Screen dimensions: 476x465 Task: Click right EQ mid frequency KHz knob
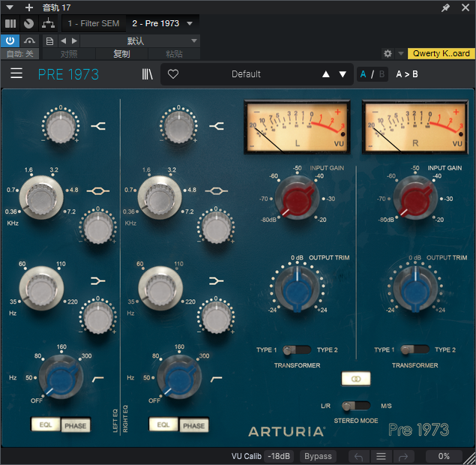point(160,198)
